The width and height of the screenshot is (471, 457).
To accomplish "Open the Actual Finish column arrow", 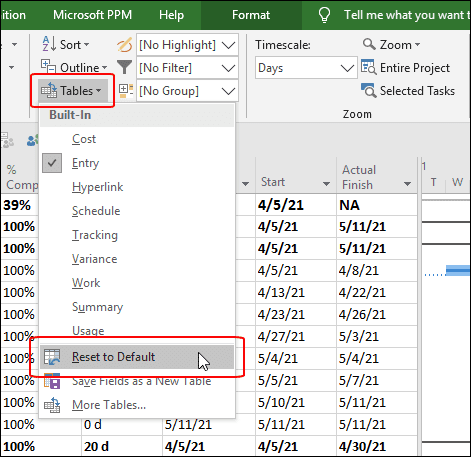I will tap(407, 184).
